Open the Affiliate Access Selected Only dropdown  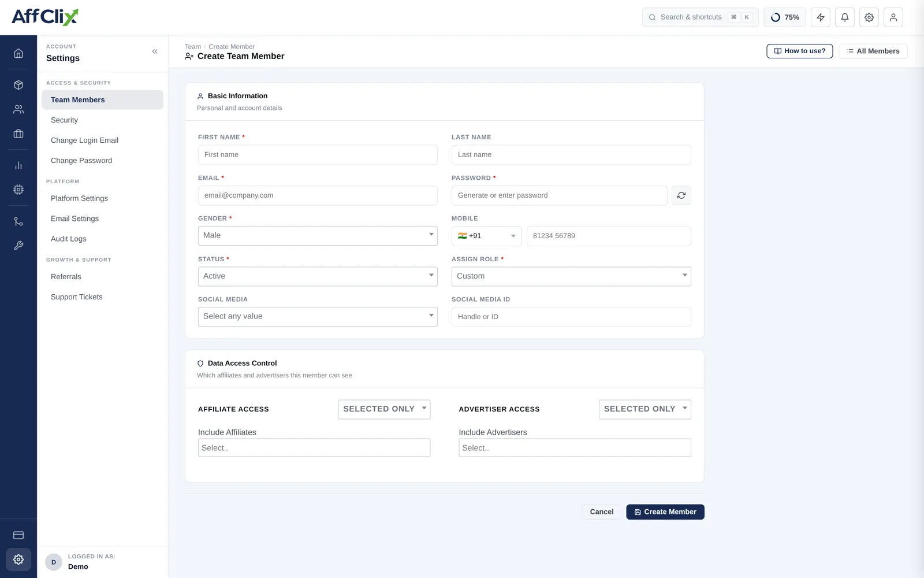point(384,409)
